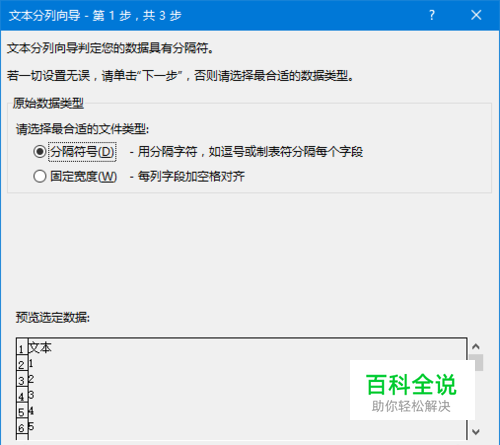
Task: Click preview row number 6
Action: pyautogui.click(x=21, y=428)
